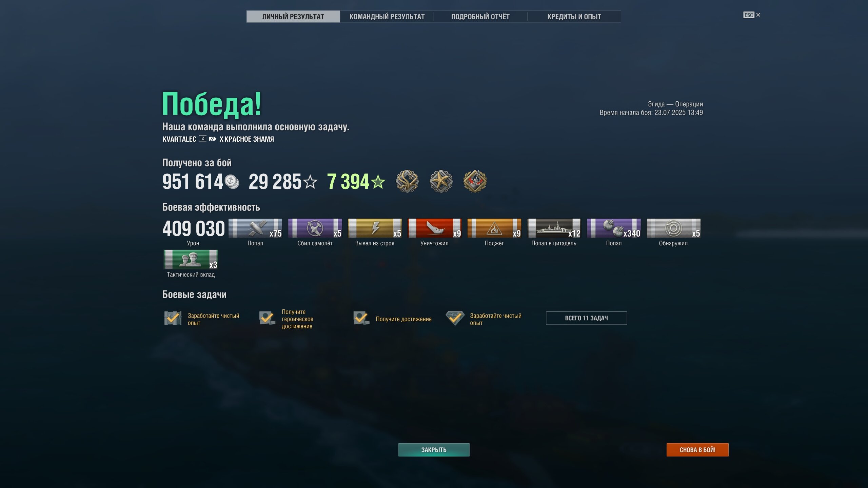
Task: Click the secondary hits ribbon x340
Action: (614, 228)
